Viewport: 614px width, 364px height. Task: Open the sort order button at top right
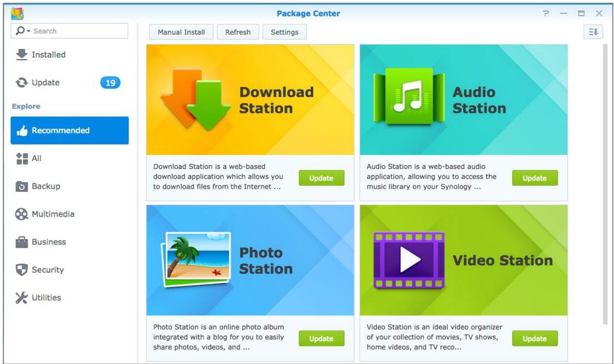click(x=593, y=32)
